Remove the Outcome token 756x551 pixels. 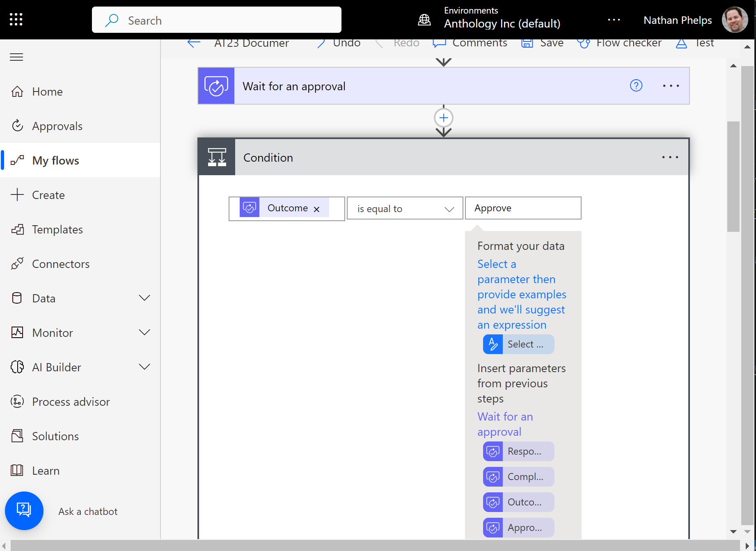(316, 209)
